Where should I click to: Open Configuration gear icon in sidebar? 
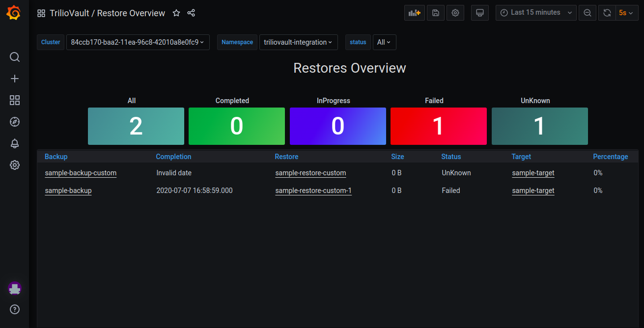[x=15, y=165]
